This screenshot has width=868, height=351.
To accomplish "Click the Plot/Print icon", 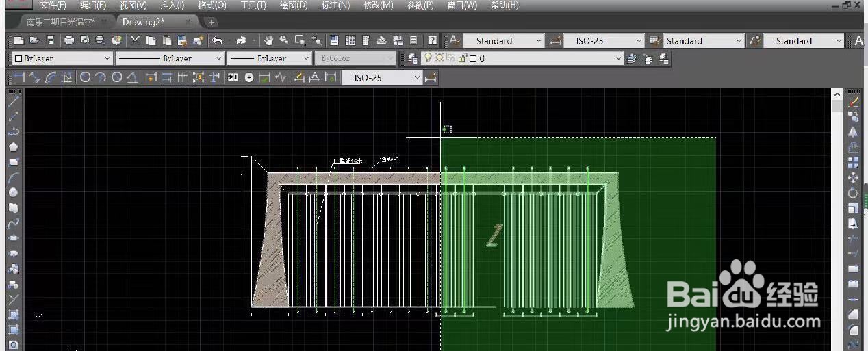I will tap(69, 40).
